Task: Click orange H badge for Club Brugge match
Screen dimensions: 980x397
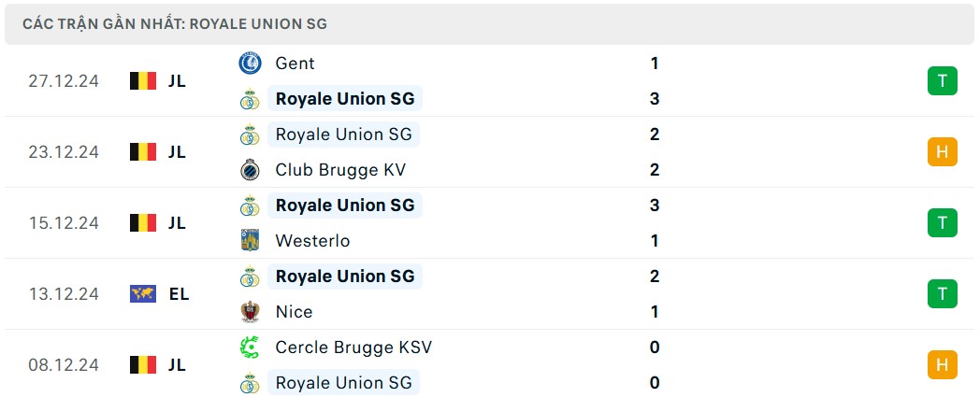Action: [x=942, y=152]
